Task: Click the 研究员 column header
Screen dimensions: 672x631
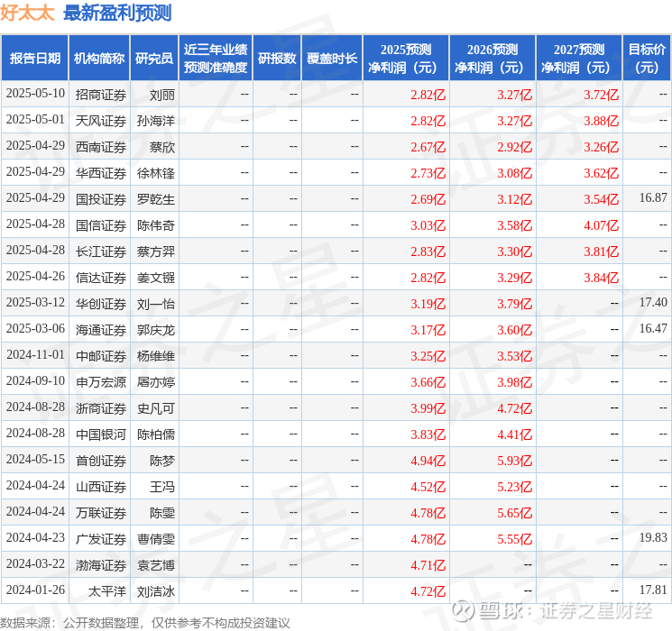Action: 154,59
